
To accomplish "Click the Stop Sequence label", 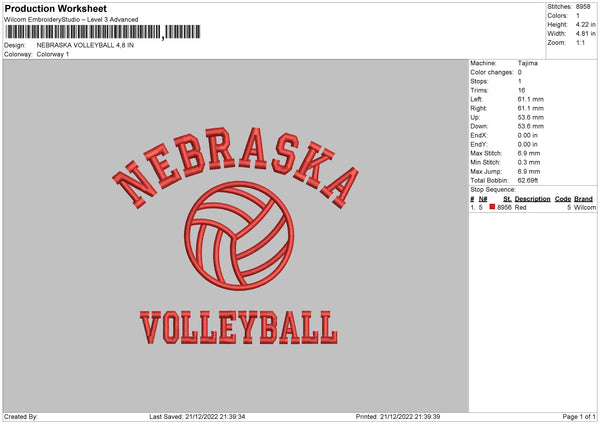I will tap(493, 190).
